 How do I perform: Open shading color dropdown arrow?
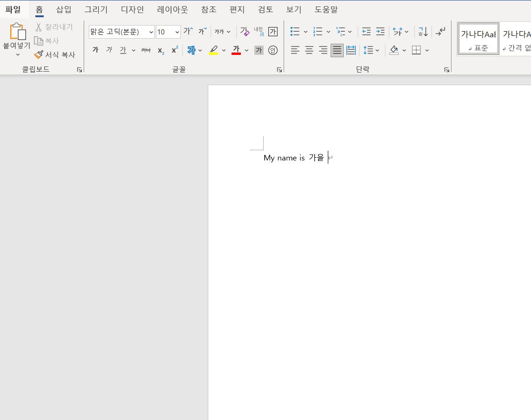(x=404, y=51)
